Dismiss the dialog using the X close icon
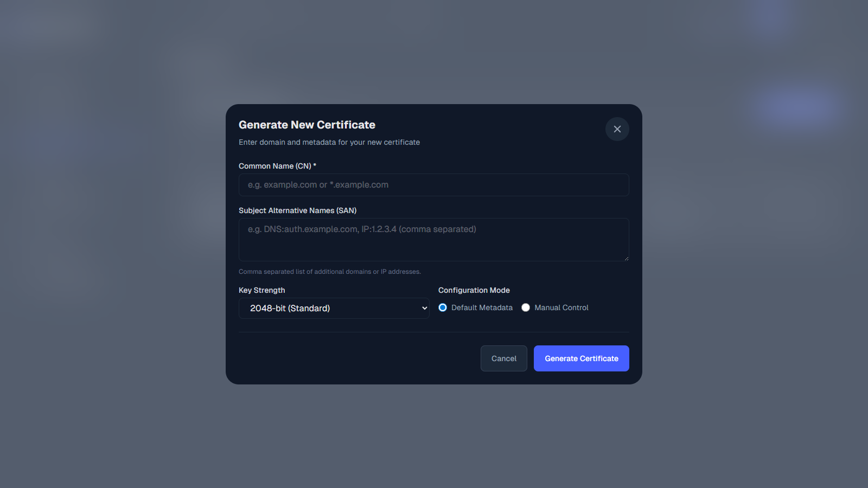Screen dimensions: 868x488 (x=617, y=129)
